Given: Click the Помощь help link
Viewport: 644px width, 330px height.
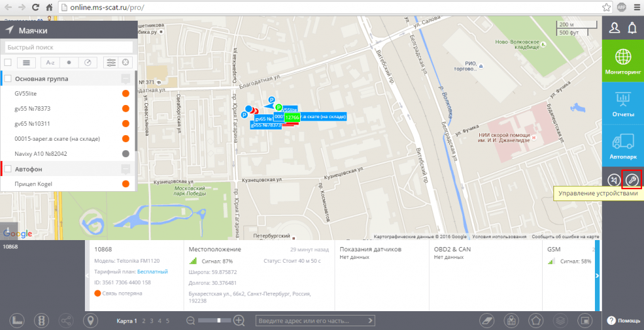Looking at the screenshot, I should [x=623, y=321].
